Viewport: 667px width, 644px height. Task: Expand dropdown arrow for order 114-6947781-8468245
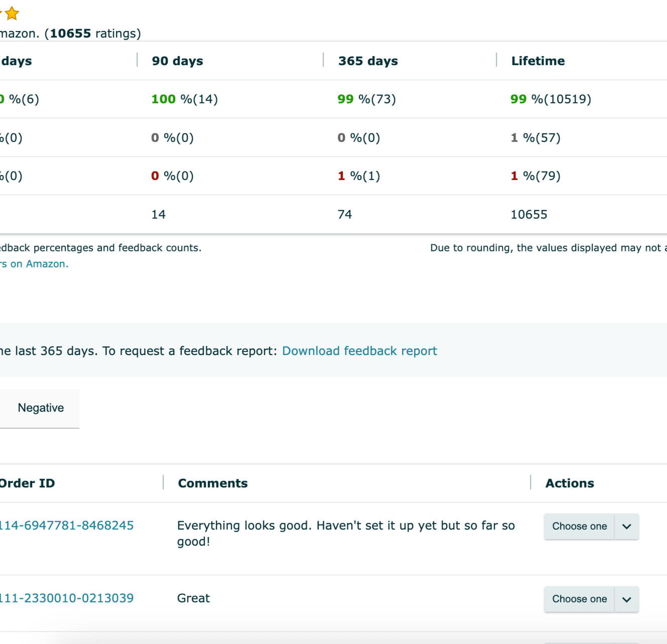626,527
